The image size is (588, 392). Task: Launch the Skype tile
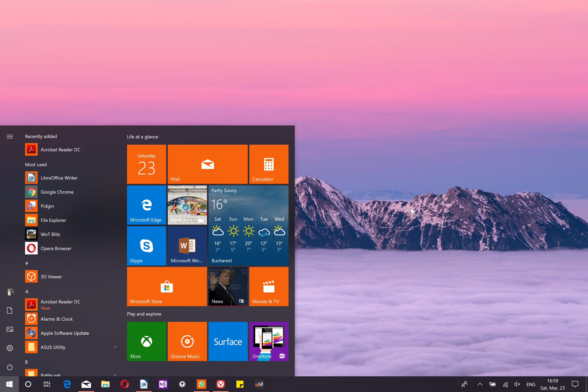click(x=146, y=246)
